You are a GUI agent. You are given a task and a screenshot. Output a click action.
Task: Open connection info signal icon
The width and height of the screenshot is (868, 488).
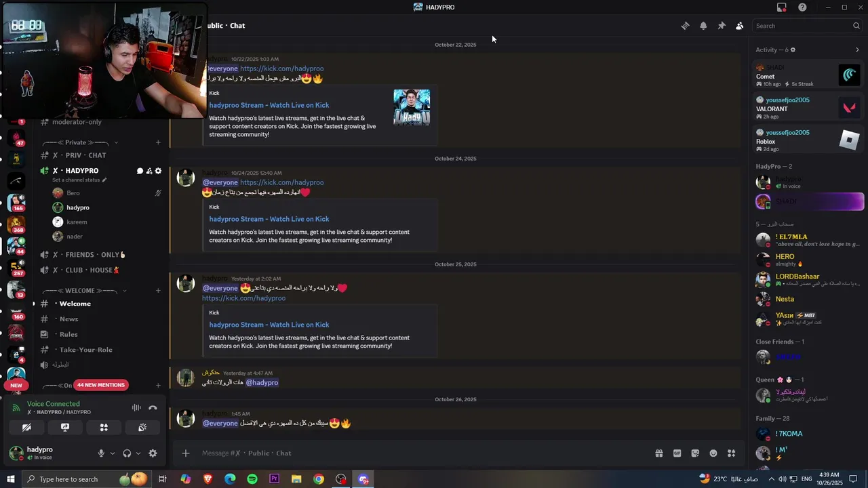16,407
